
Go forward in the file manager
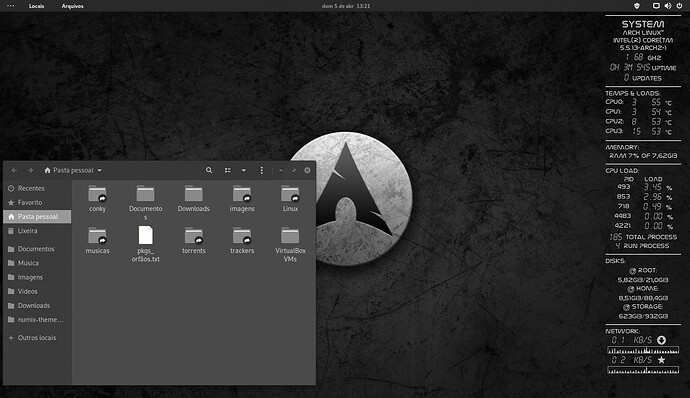tap(30, 170)
